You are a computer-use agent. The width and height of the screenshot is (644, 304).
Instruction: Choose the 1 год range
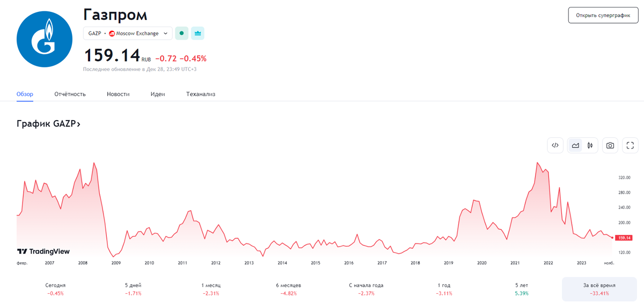click(x=444, y=289)
